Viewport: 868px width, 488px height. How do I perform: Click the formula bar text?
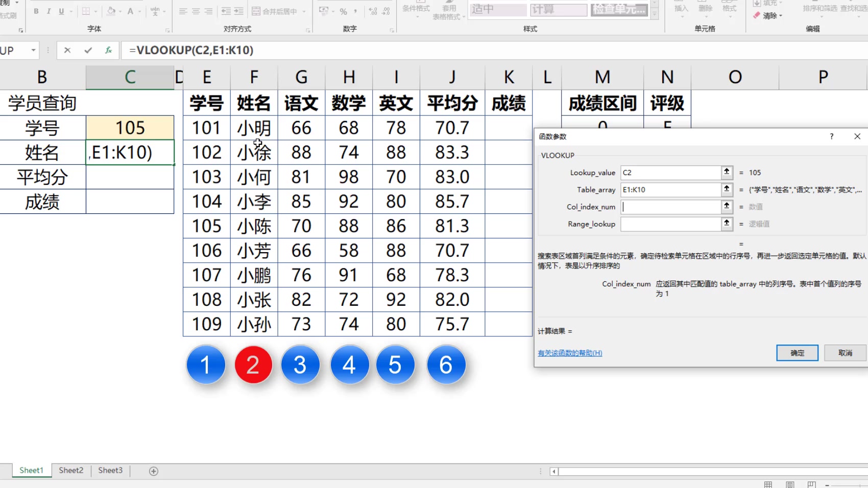[x=191, y=50]
